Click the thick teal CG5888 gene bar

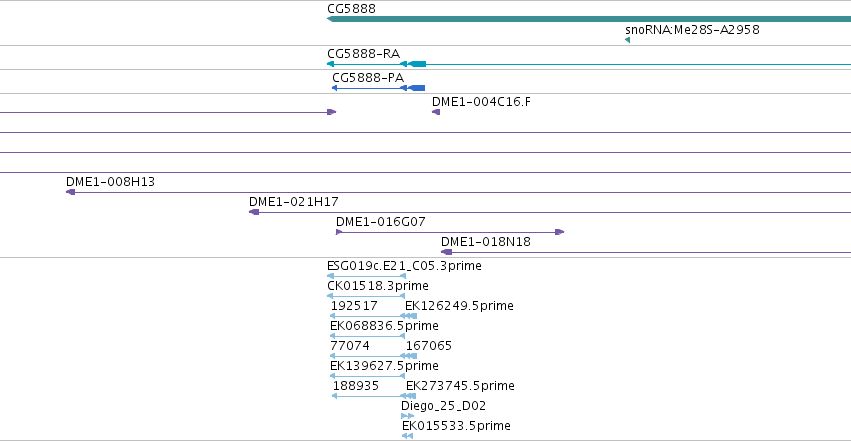[589, 20]
